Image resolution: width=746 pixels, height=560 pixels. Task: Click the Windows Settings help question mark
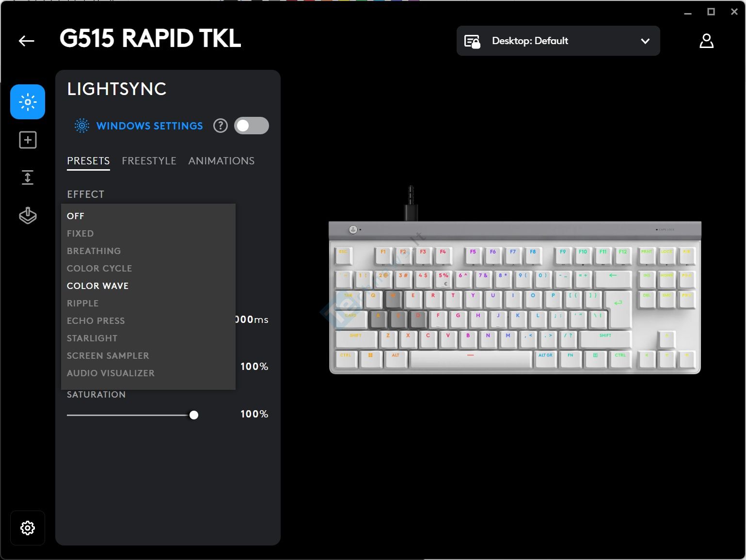221,126
